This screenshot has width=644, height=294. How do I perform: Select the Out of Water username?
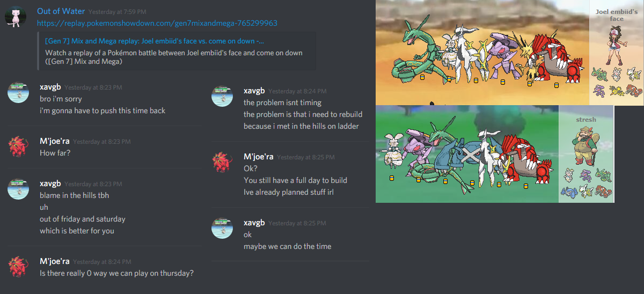(x=61, y=11)
